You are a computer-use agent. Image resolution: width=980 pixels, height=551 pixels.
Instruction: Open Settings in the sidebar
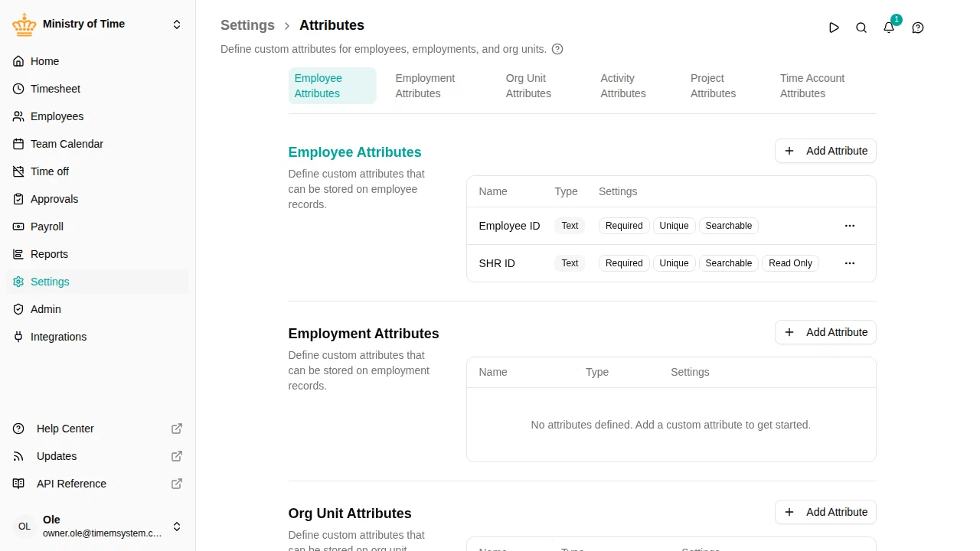coord(97,282)
